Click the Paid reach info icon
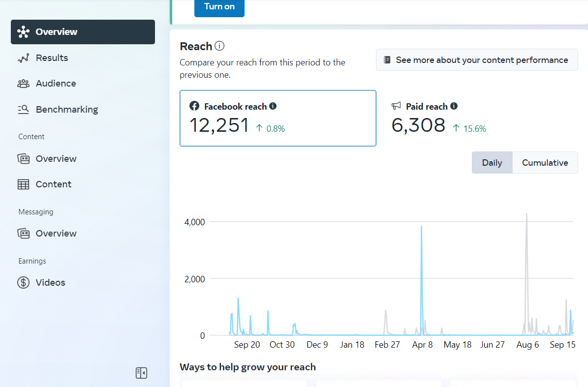This screenshot has height=387, width=588. [x=454, y=106]
